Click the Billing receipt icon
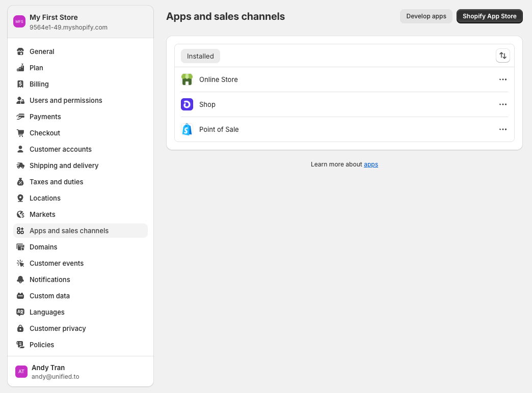Image resolution: width=532 pixels, height=393 pixels. coord(20,84)
